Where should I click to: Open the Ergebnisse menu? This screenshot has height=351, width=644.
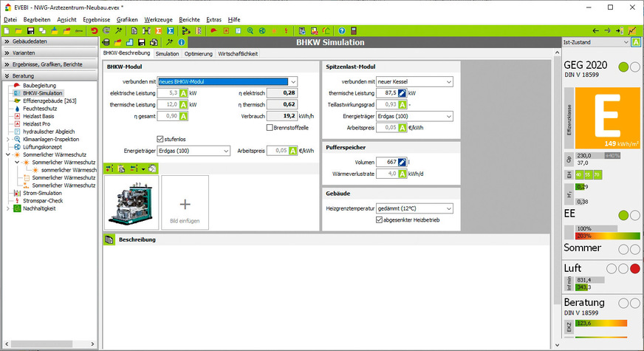[x=97, y=18]
